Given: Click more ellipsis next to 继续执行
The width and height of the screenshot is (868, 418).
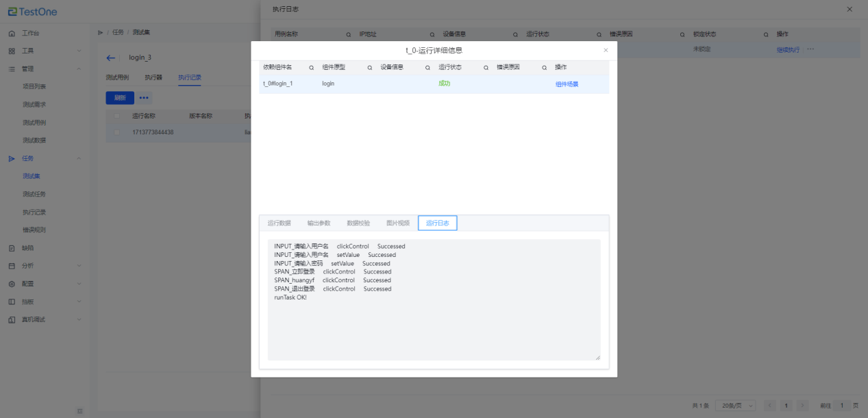Looking at the screenshot, I should point(810,49).
